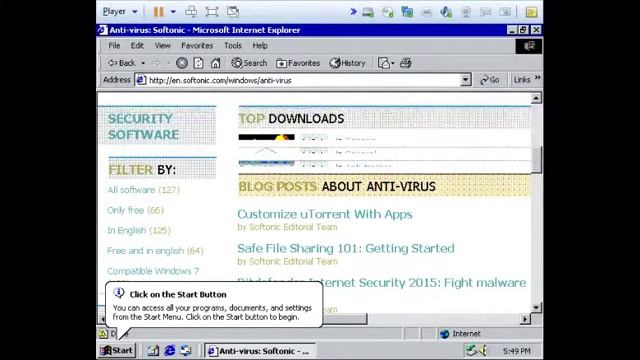The image size is (640, 360).
Task: Click the network tray icon
Action: click(471, 350)
